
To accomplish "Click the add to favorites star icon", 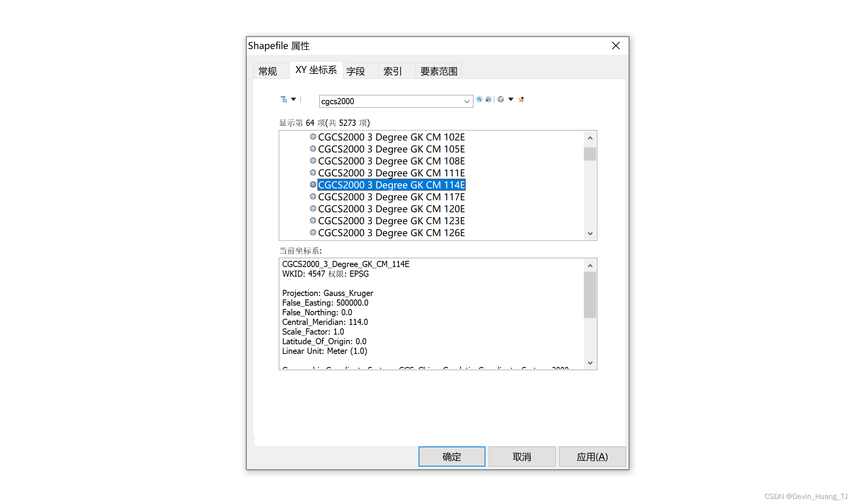I will pyautogui.click(x=521, y=99).
